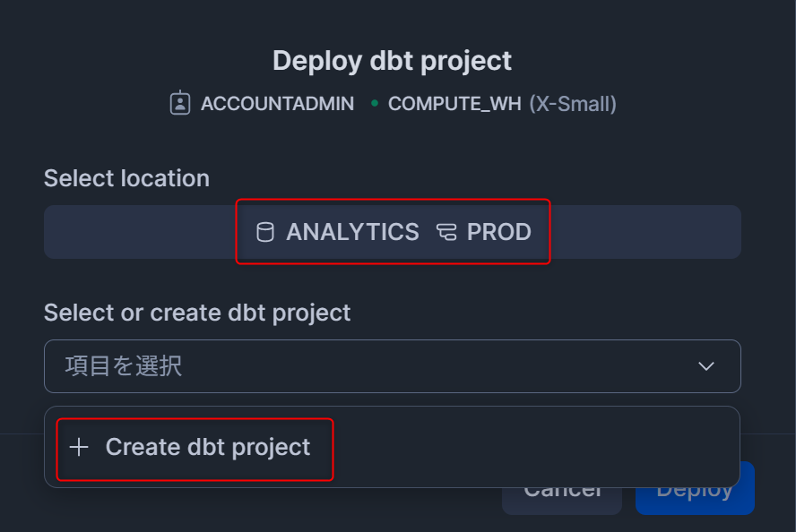Screen dimensions: 796x532
Task: Select the ACCOUNTADMIN role label
Action: pos(277,104)
